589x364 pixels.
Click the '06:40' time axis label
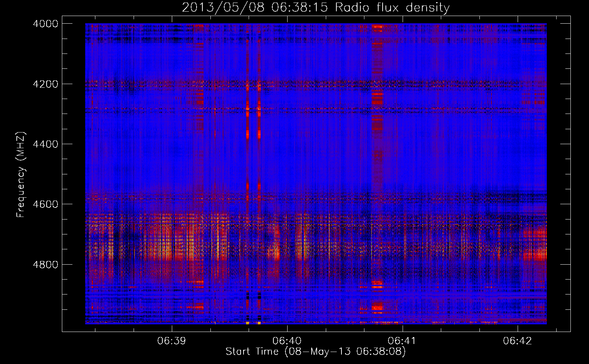point(287,341)
